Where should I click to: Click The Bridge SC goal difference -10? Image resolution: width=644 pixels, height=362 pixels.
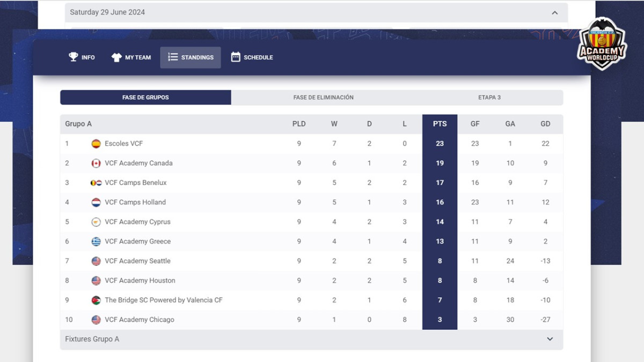pos(545,300)
